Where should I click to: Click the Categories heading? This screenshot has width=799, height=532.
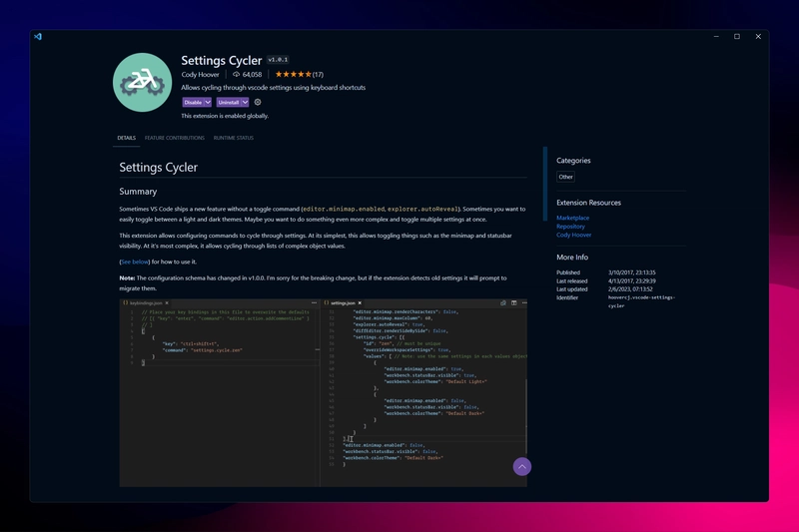click(x=573, y=161)
